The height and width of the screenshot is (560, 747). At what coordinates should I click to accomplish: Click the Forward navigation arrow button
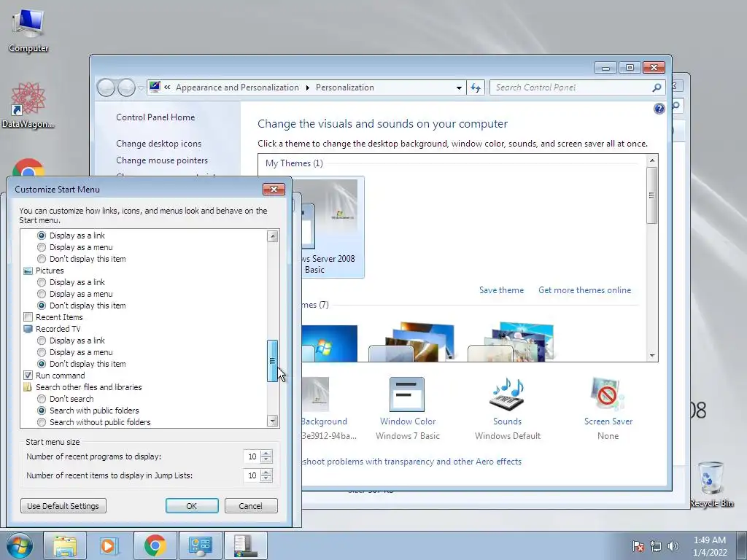pos(126,87)
